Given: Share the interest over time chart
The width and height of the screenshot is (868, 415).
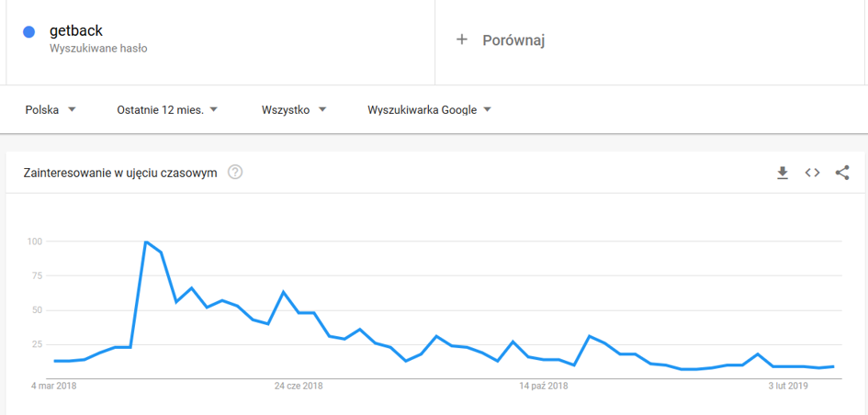Looking at the screenshot, I should click(x=842, y=173).
